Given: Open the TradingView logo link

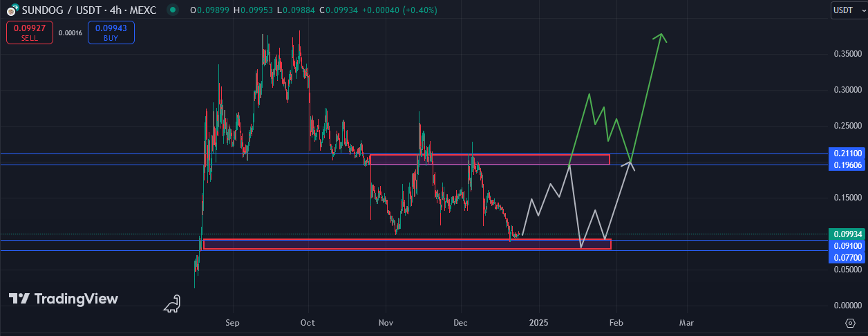Looking at the screenshot, I should tap(64, 299).
